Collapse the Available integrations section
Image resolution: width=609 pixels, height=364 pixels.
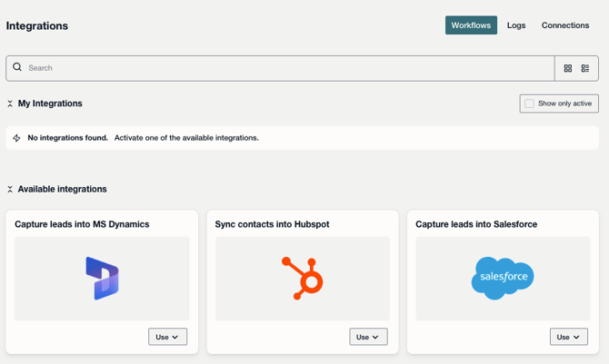click(x=10, y=189)
